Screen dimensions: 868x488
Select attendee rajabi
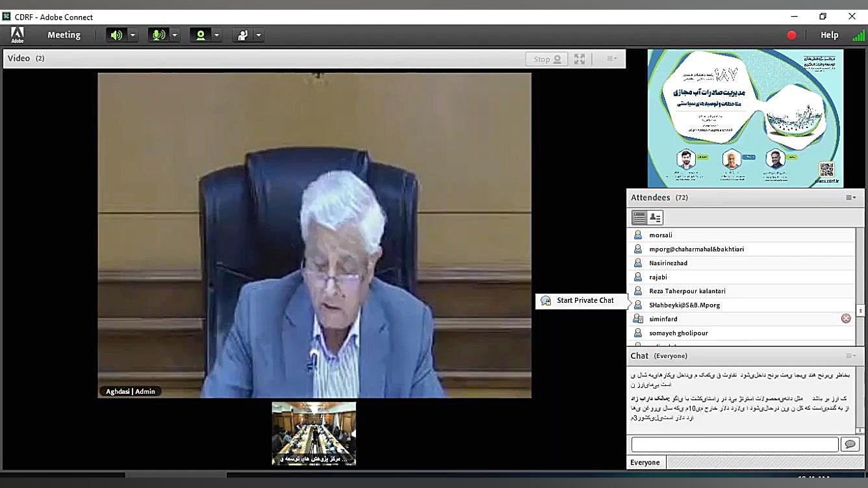pos(741,277)
